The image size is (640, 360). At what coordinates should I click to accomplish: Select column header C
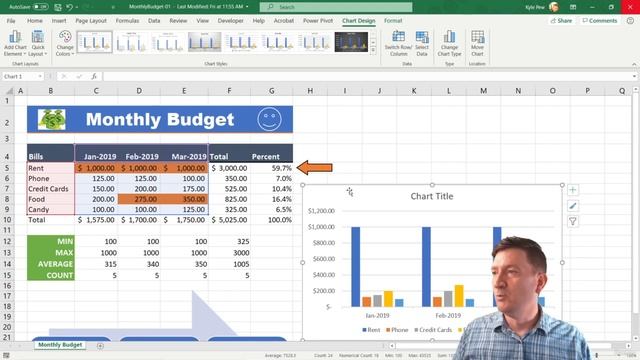click(96, 91)
